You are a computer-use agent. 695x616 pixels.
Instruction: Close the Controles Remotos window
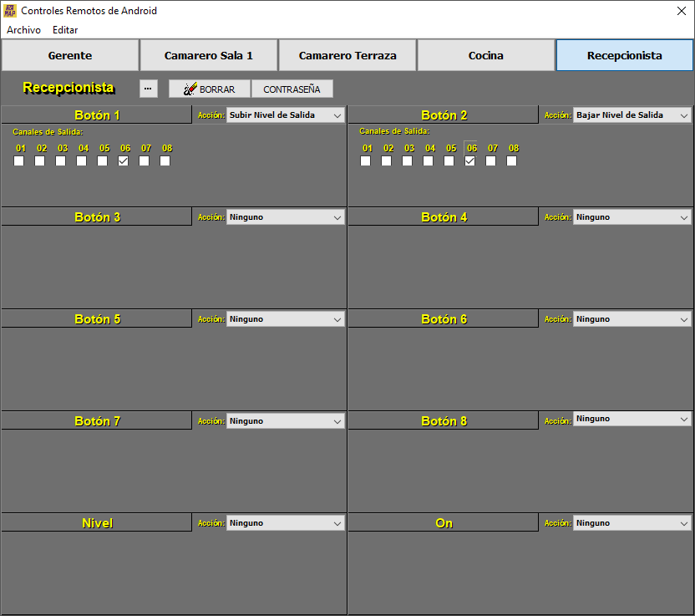[681, 11]
